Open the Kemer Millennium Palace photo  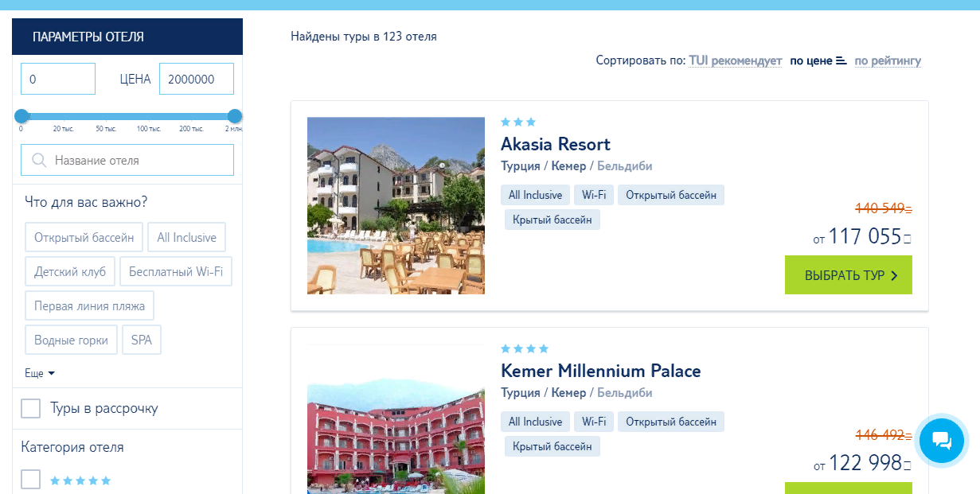point(396,419)
